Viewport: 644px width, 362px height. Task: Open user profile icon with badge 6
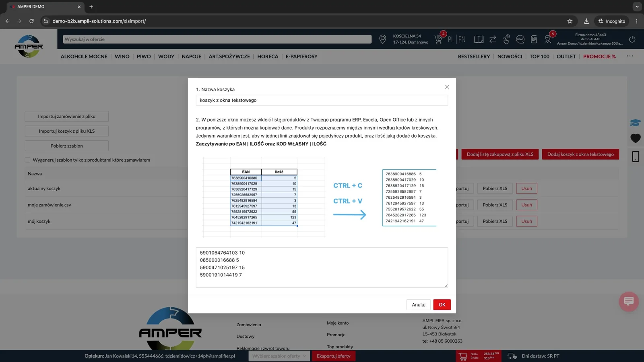[x=548, y=39]
